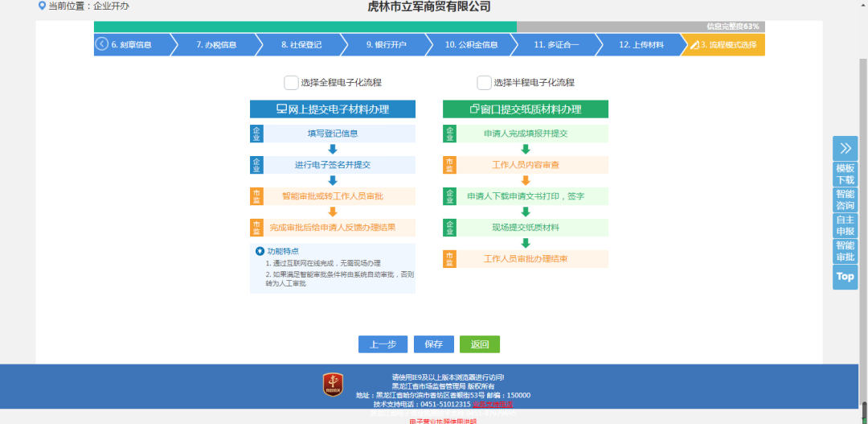The width and height of the screenshot is (868, 424).
Task: Click the red emblem logo in the footer
Action: coord(334,385)
